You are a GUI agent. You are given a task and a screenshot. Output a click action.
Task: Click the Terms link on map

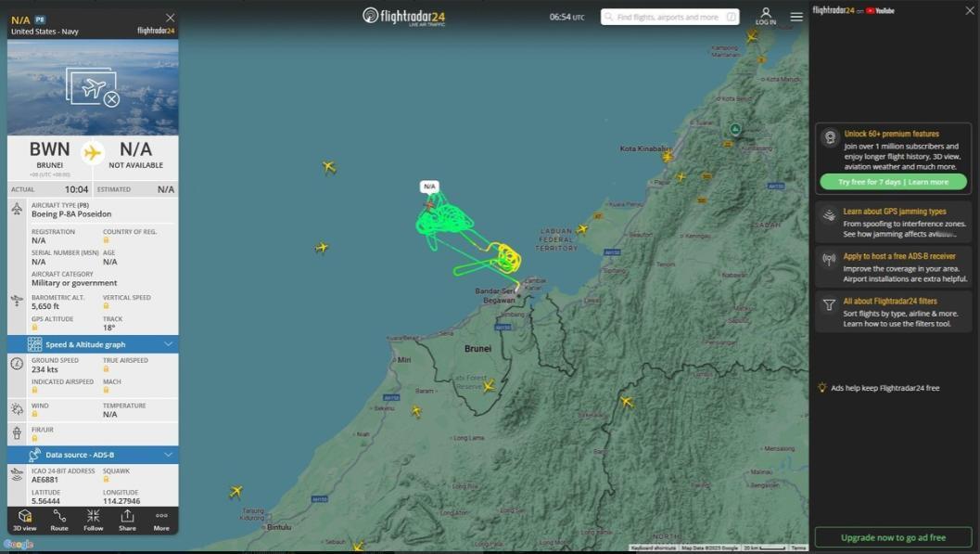799,548
